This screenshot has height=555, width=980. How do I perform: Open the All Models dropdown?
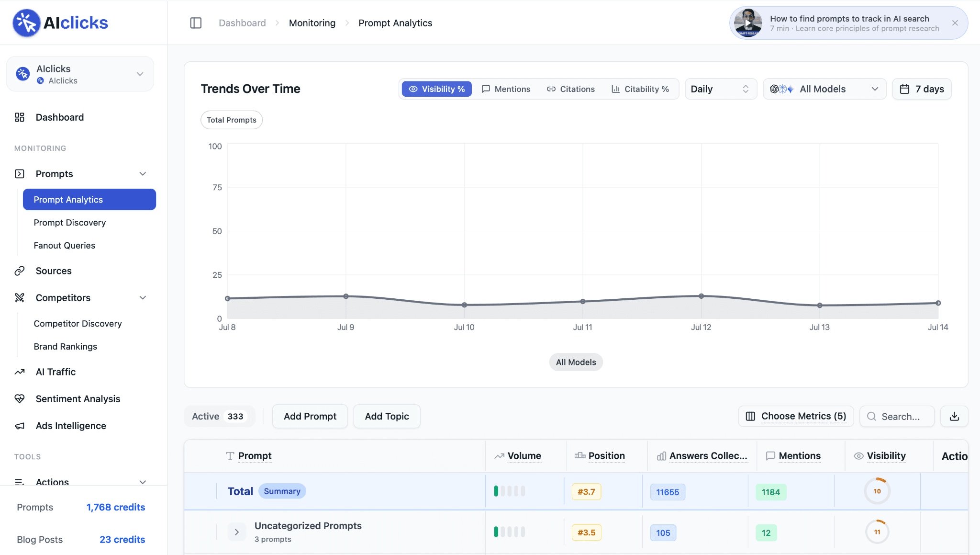click(x=824, y=89)
